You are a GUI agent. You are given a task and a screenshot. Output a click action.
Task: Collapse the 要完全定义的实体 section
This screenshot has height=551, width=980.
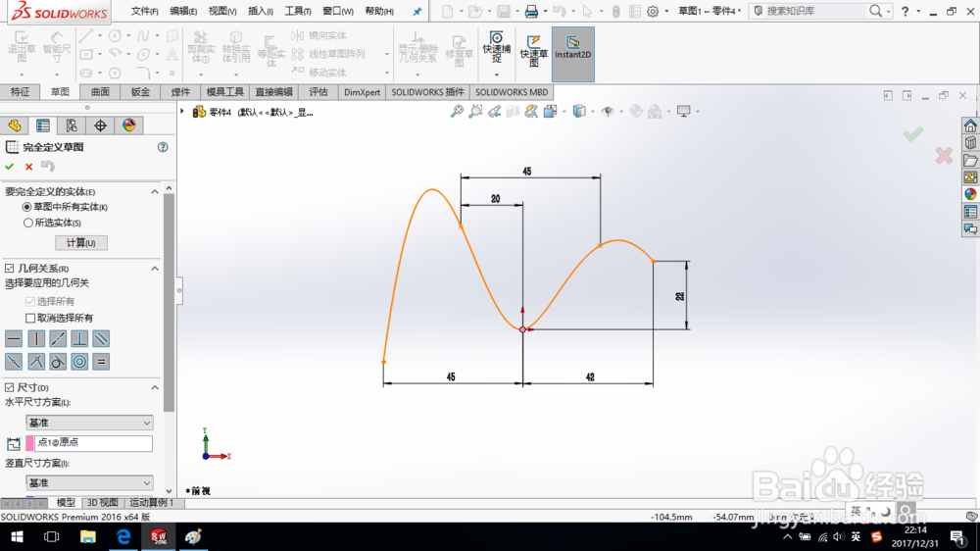click(155, 192)
